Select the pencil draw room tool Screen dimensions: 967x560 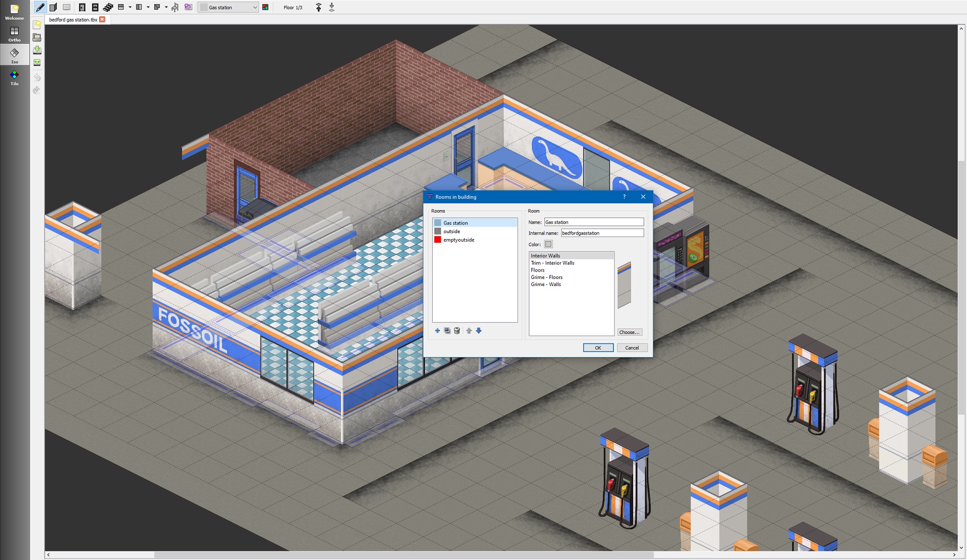click(40, 7)
